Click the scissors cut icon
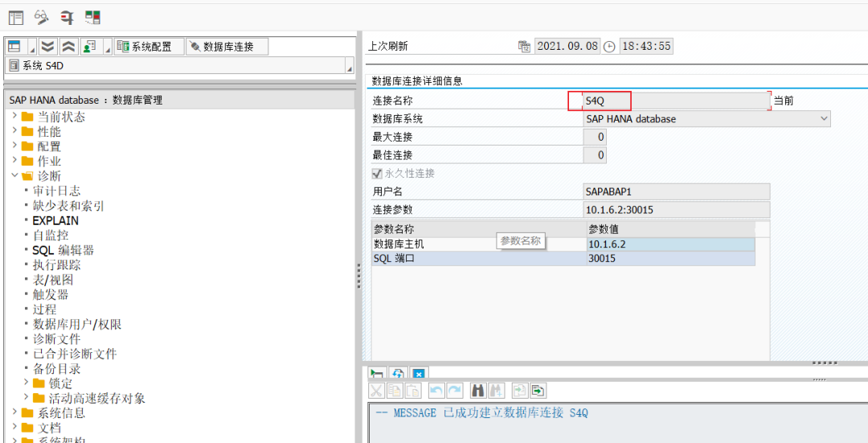The width and height of the screenshot is (868, 443). coord(376,391)
